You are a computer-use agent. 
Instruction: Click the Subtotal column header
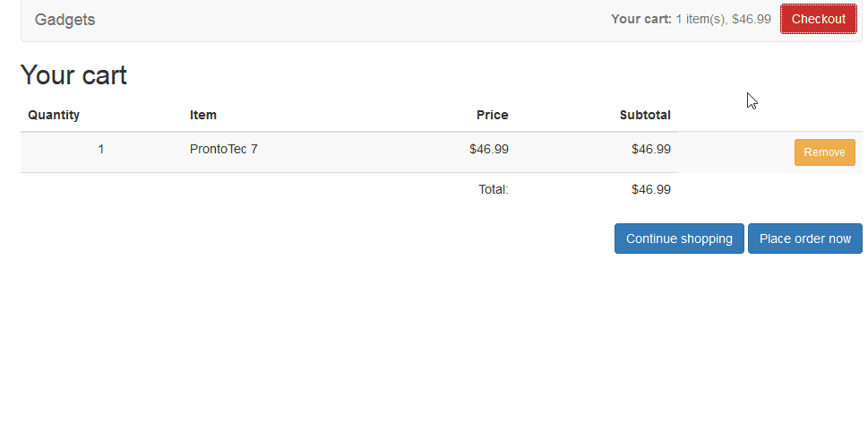[645, 115]
